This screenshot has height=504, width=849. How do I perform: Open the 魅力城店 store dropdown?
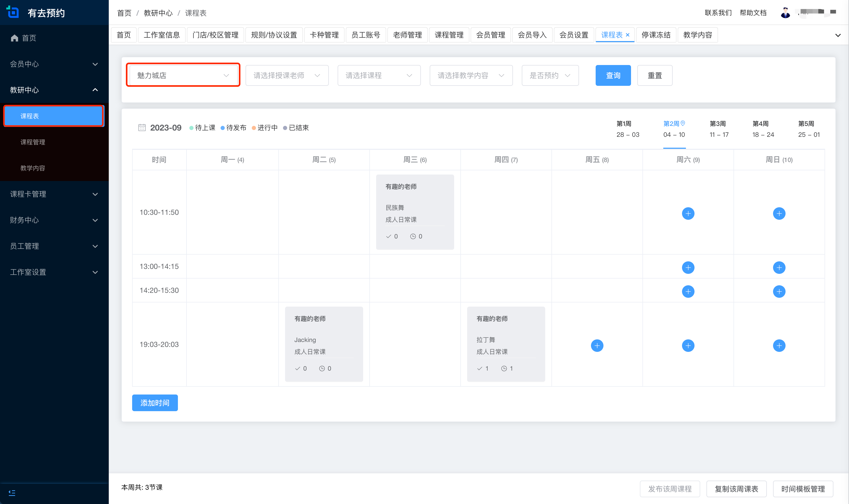183,75
